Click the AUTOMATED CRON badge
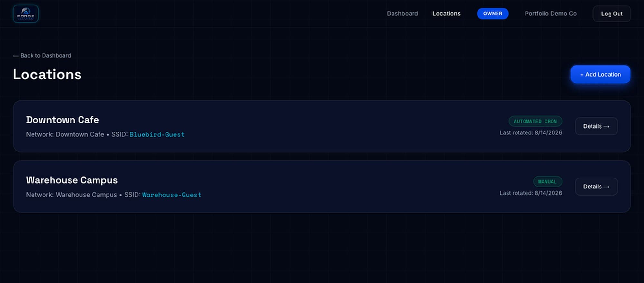The width and height of the screenshot is (644, 283). (535, 121)
